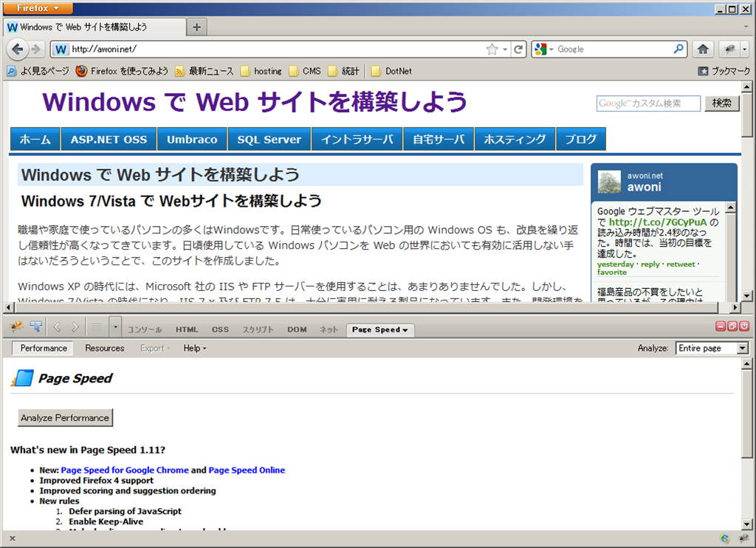The height and width of the screenshot is (548, 756).
Task: Open the CMS bookmark folder
Action: click(x=305, y=71)
